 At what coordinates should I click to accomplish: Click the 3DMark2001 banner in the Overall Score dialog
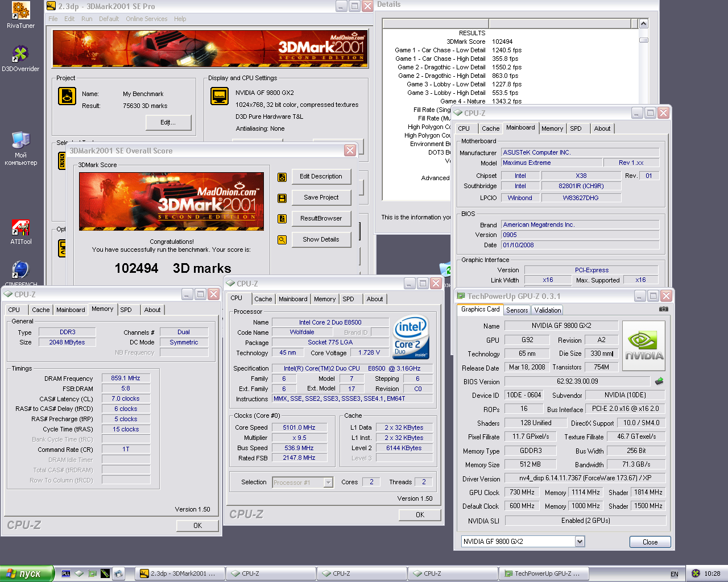(x=172, y=201)
